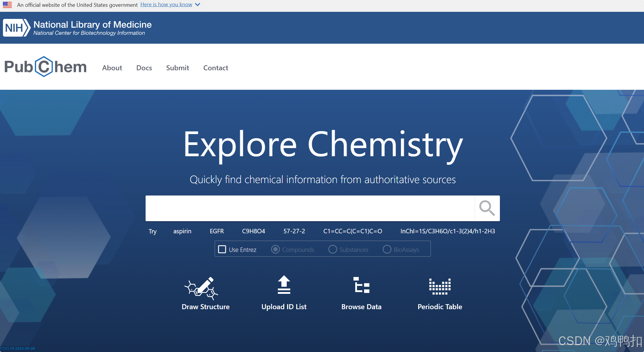Go to the Docs menu item
The height and width of the screenshot is (352, 644).
point(144,68)
